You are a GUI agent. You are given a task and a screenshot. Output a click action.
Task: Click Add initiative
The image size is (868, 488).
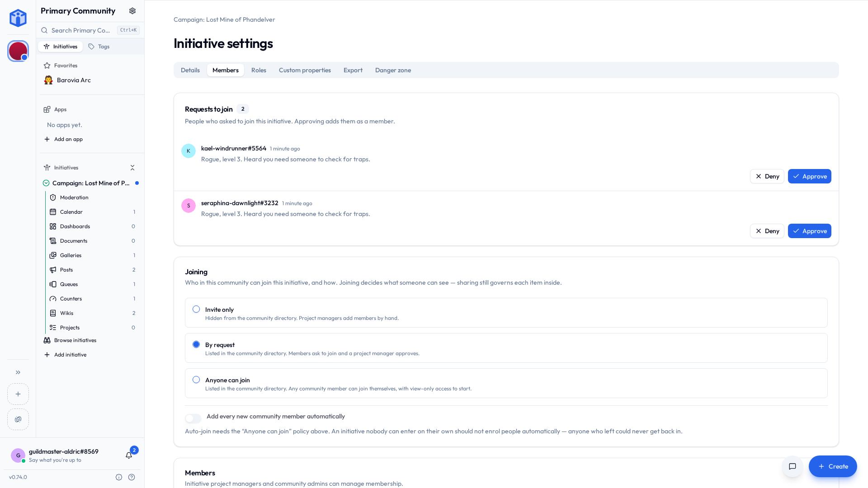(x=65, y=355)
